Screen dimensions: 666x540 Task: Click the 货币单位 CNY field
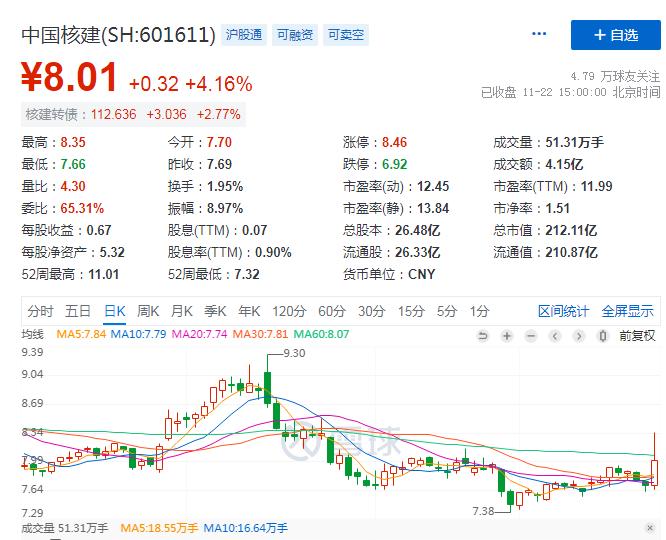point(389,274)
